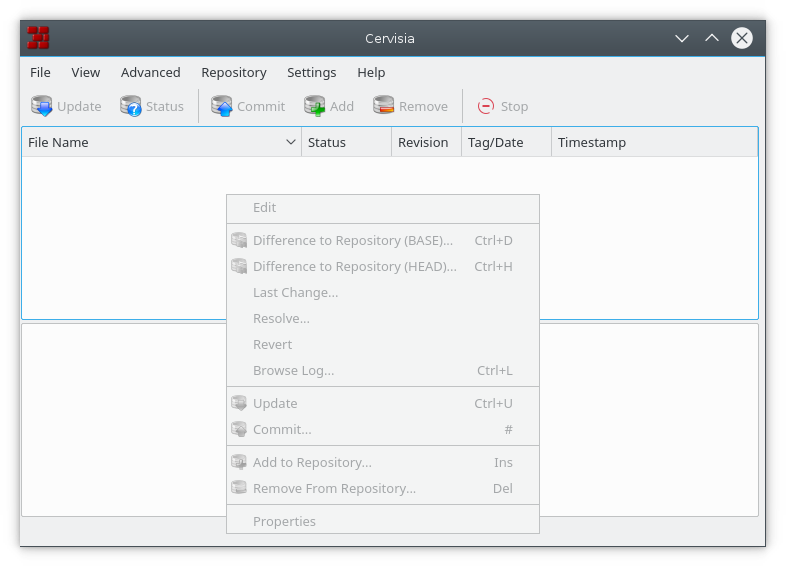Click the Ctrl+U shortcut label in the menu
This screenshot has height=567, width=786.
(493, 404)
